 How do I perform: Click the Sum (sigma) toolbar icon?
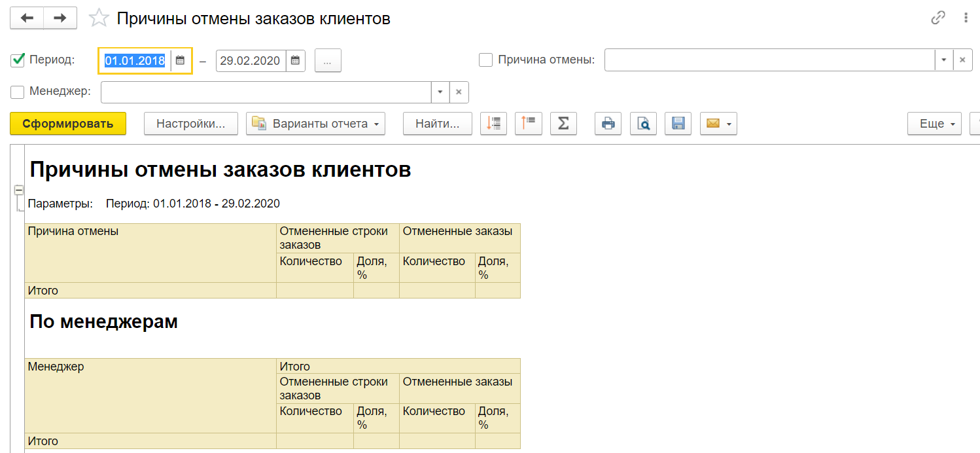click(x=563, y=123)
